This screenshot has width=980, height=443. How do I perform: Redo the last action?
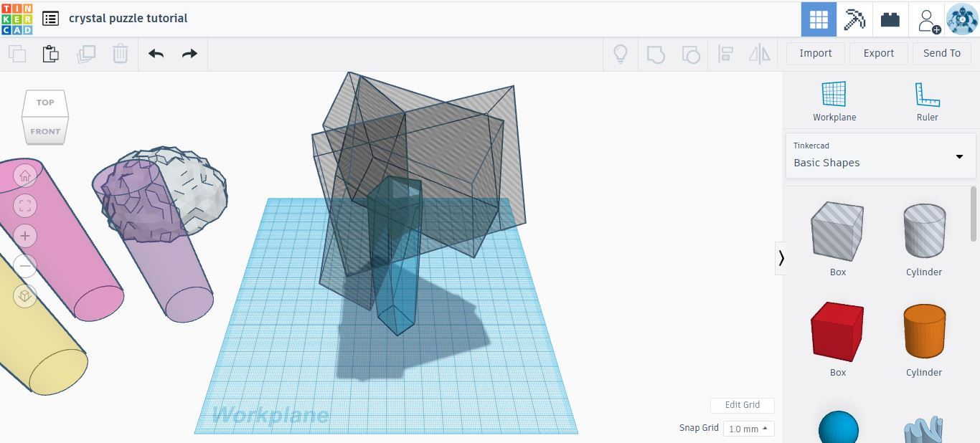coord(189,54)
